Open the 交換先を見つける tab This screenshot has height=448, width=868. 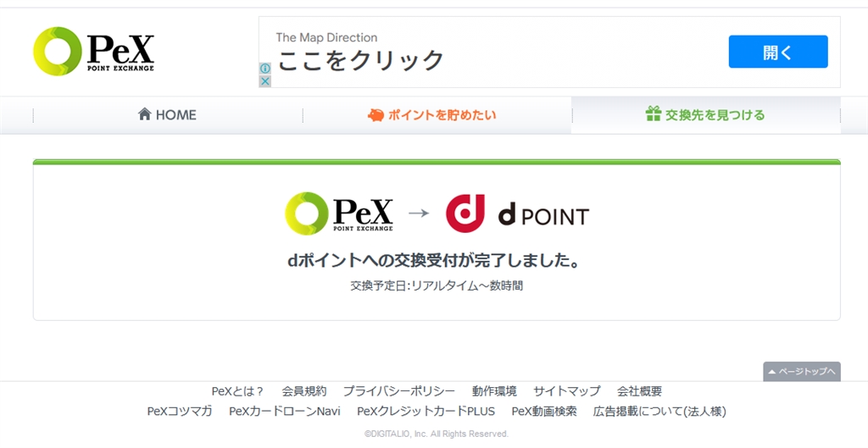coord(706,115)
